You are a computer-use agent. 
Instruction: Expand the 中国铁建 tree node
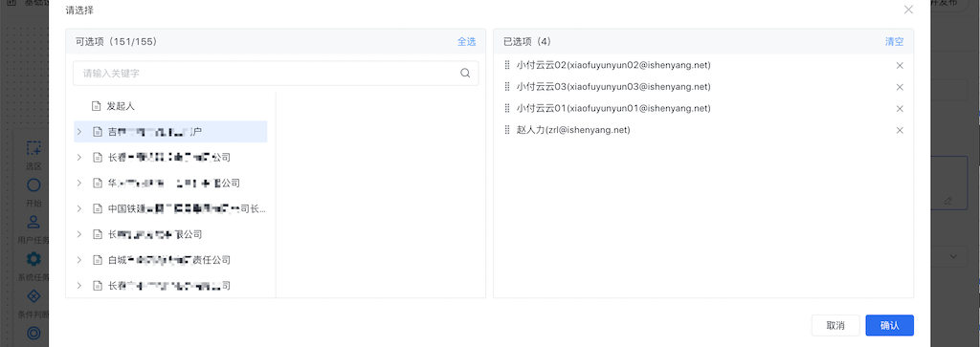(x=79, y=208)
